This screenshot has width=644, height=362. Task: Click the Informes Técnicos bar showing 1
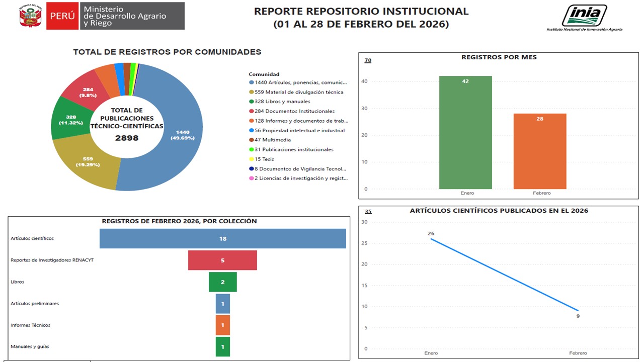click(223, 325)
